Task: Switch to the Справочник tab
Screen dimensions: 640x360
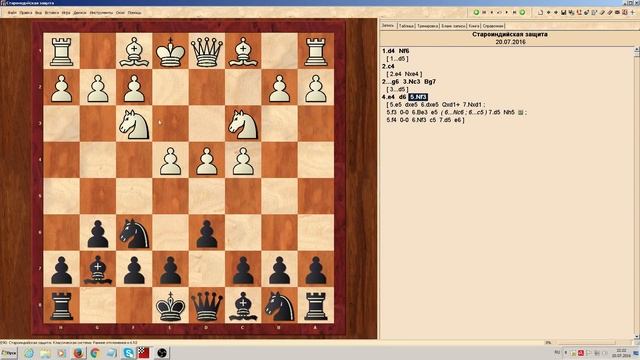Action: [493, 26]
